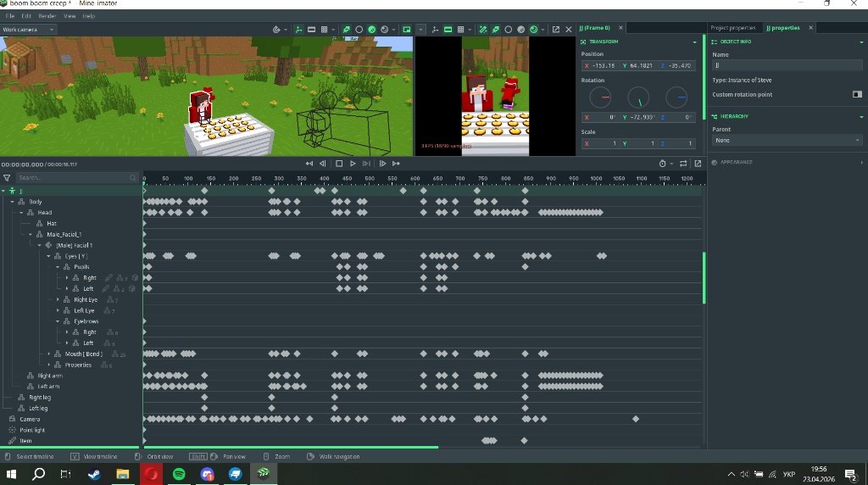868x485 pixels.
Task: Click the hollow circle icon in work camera toolbar
Action: point(359,30)
